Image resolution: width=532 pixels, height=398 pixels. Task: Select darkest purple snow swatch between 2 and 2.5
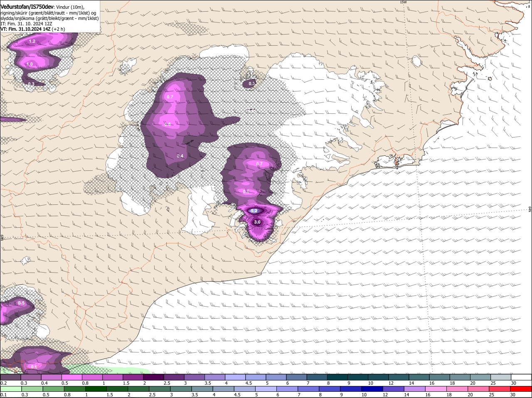click(155, 377)
